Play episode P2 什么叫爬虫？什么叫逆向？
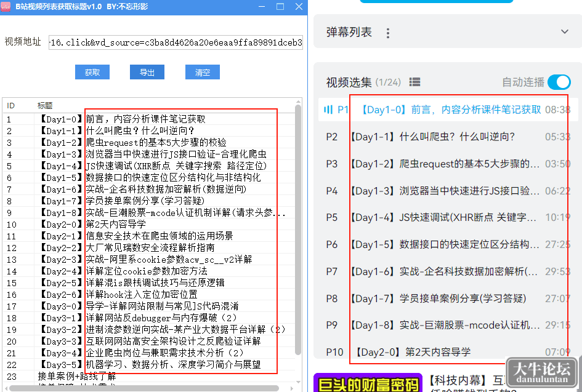The width and height of the screenshot is (582, 392). pos(448,137)
